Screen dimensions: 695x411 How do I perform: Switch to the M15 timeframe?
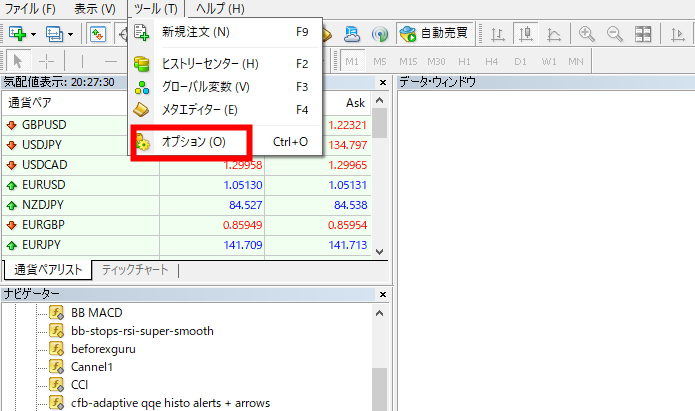coord(408,61)
